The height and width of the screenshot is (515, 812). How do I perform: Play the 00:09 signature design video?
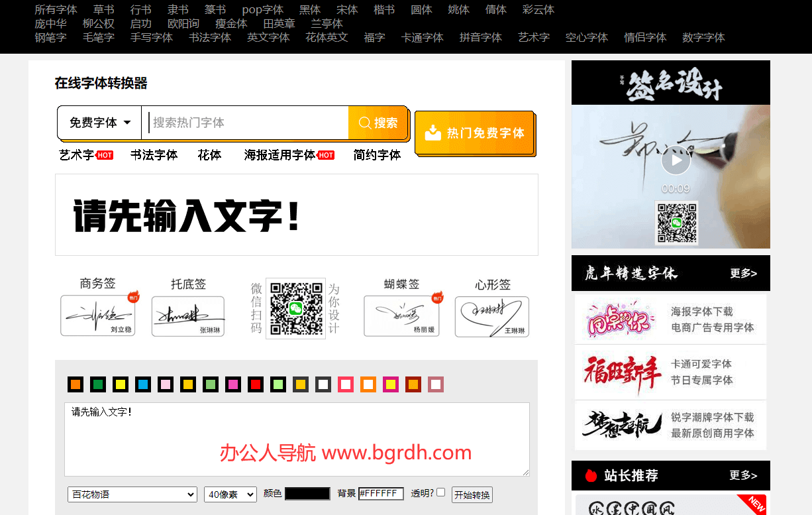[x=676, y=160]
